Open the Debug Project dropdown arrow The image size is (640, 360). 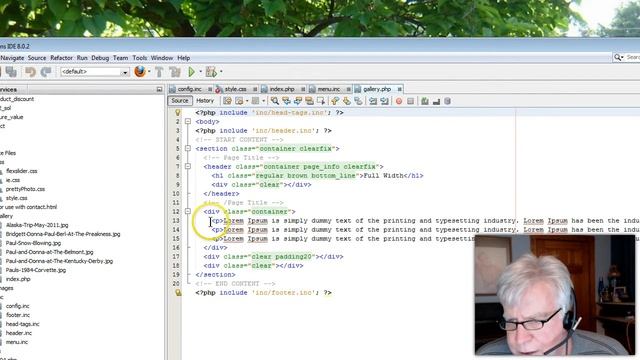[x=221, y=72]
